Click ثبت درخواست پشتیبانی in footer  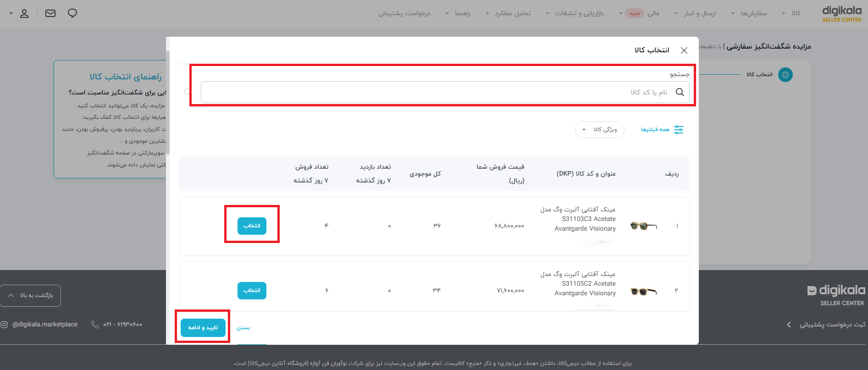pos(832,325)
